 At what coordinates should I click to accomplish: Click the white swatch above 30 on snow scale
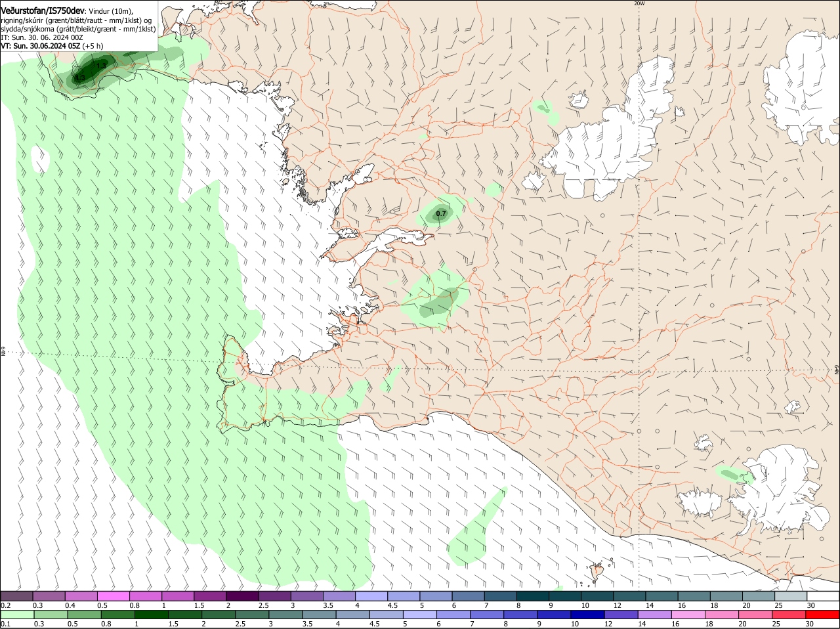pyautogui.click(x=823, y=596)
